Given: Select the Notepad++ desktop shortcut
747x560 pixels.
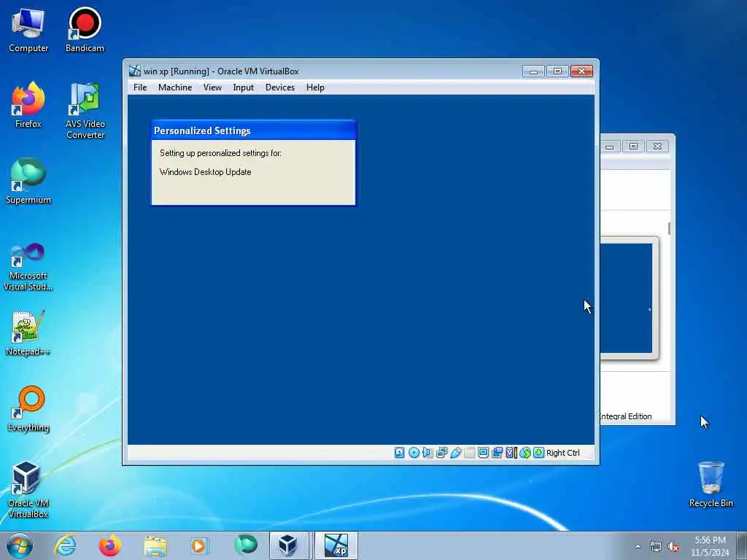Looking at the screenshot, I should pyautogui.click(x=28, y=333).
